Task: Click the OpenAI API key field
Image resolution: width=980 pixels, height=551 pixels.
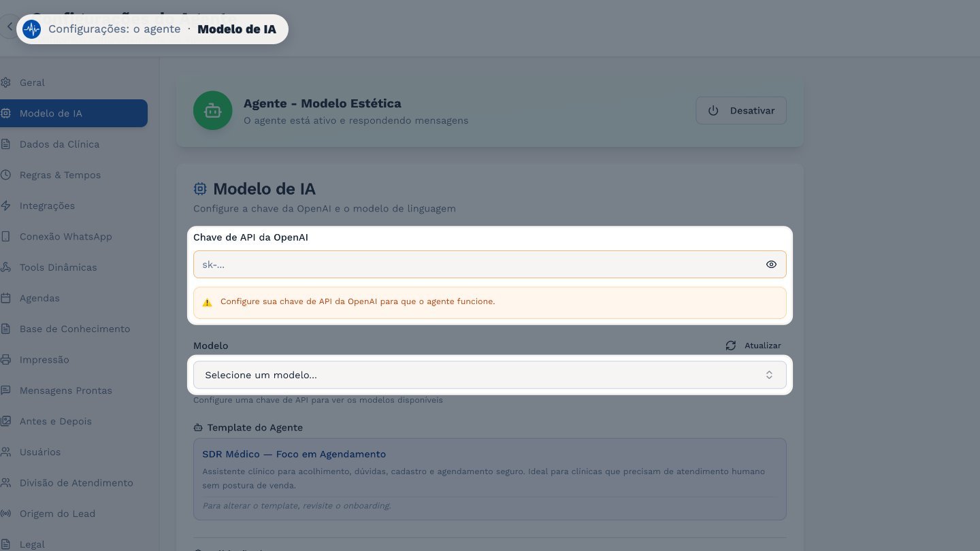Action: point(490,265)
